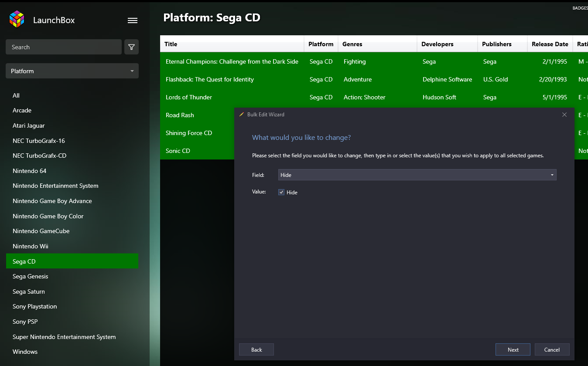This screenshot has width=588, height=366.
Task: Open the hamburger menu
Action: pyautogui.click(x=133, y=20)
